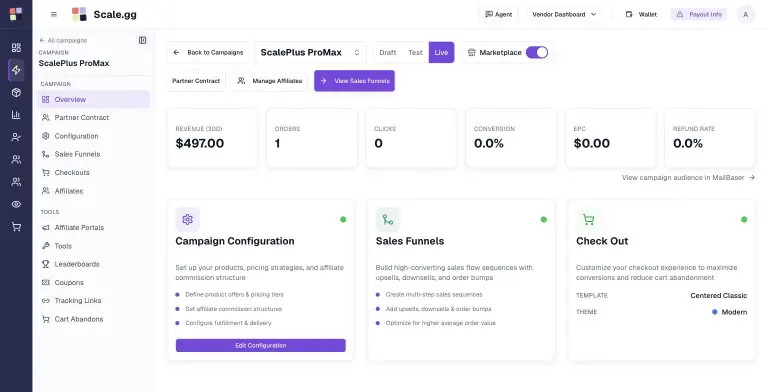Open Payout Info button
Image resolution: width=768 pixels, height=392 pixels.
(x=699, y=15)
